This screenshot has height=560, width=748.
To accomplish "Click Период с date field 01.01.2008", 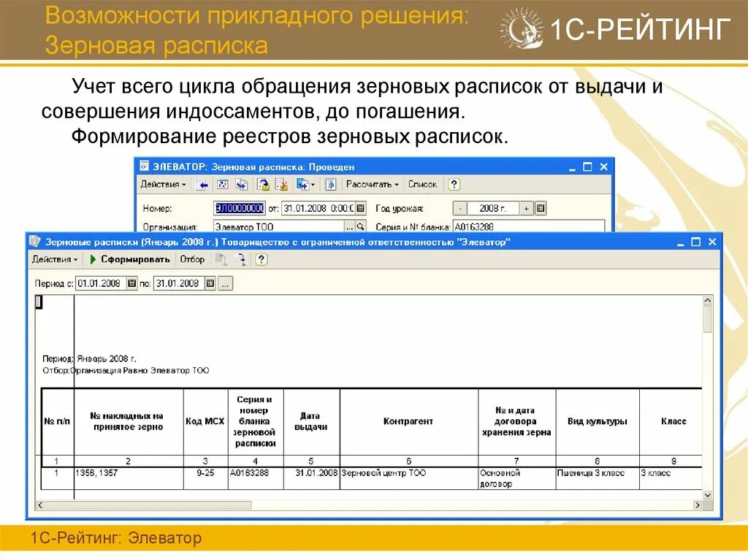I will pos(101,283).
